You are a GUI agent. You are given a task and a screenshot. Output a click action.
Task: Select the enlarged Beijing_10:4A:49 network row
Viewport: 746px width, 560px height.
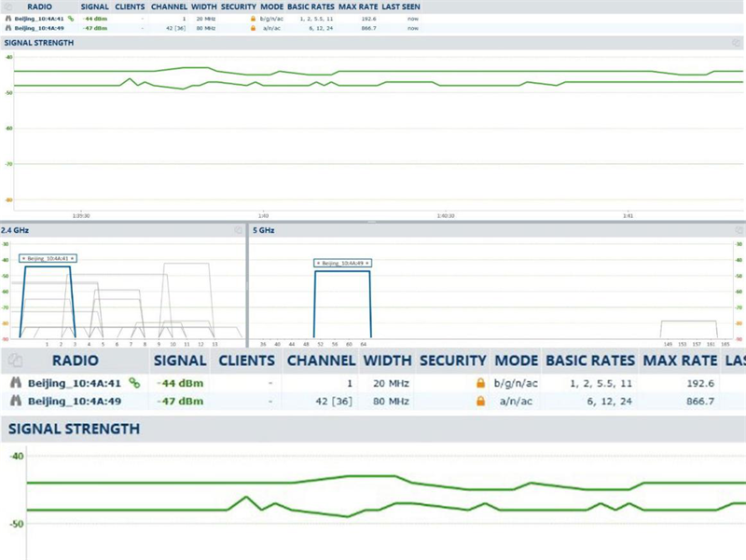(x=75, y=401)
